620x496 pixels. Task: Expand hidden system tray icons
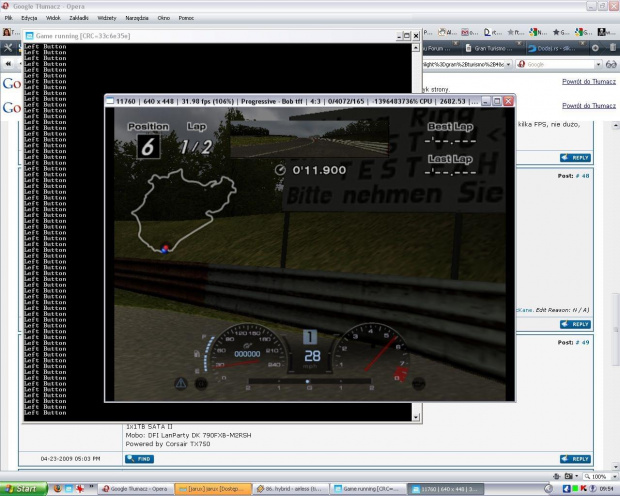pyautogui.click(x=549, y=489)
